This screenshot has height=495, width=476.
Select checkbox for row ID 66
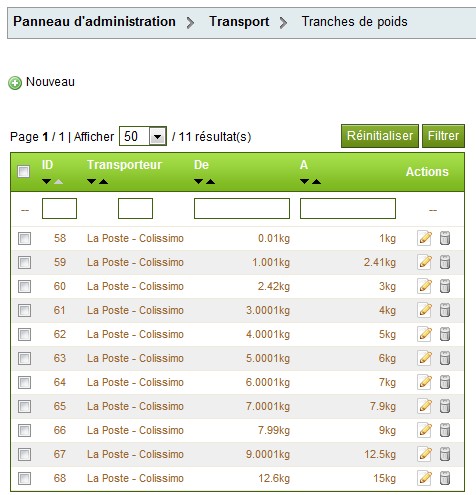tap(25, 430)
